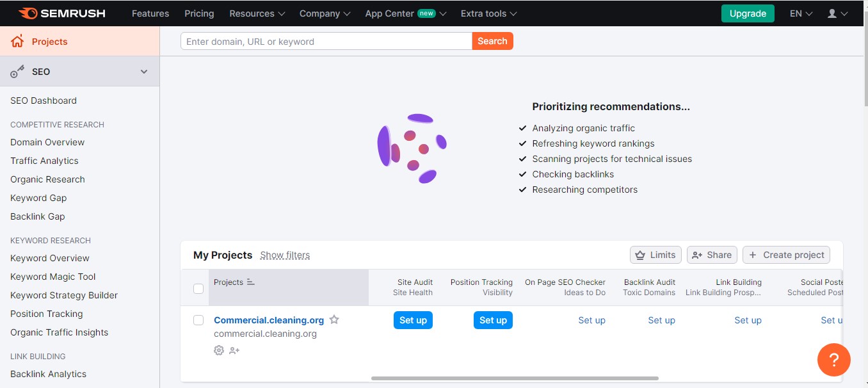Expand the Extra tools menu
Screen dimensions: 868x388
(489, 13)
